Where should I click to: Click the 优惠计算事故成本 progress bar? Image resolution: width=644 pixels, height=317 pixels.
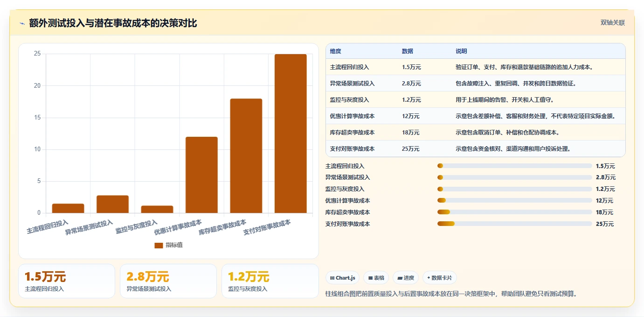[x=515, y=201]
